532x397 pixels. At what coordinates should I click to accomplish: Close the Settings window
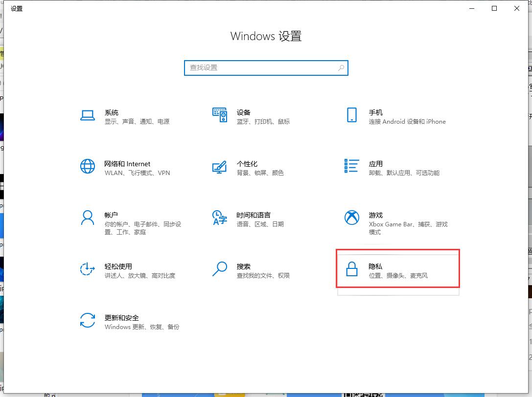pyautogui.click(x=517, y=8)
